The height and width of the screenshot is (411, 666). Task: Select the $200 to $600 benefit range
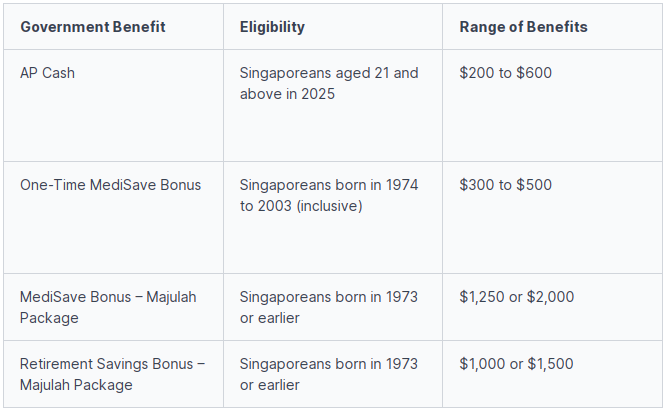pyautogui.click(x=505, y=73)
